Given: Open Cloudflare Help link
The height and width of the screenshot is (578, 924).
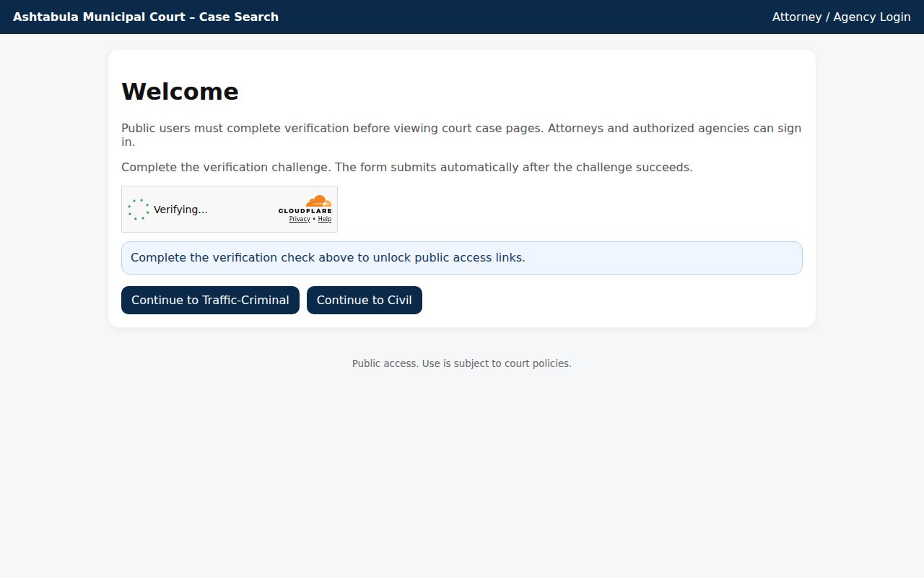Looking at the screenshot, I should pos(325,219).
